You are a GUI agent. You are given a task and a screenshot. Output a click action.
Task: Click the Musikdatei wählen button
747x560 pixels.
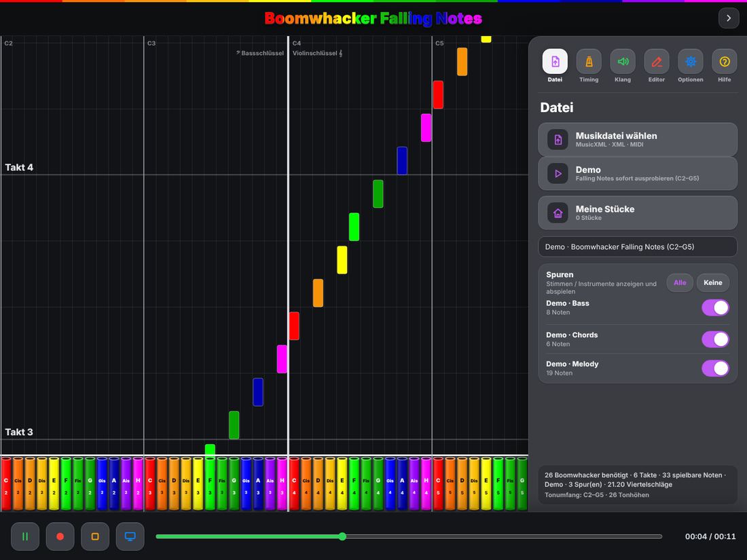tap(638, 140)
